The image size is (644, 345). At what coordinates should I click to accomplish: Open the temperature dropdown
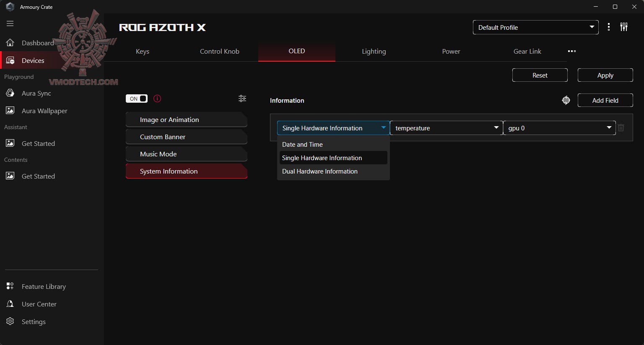click(x=447, y=128)
